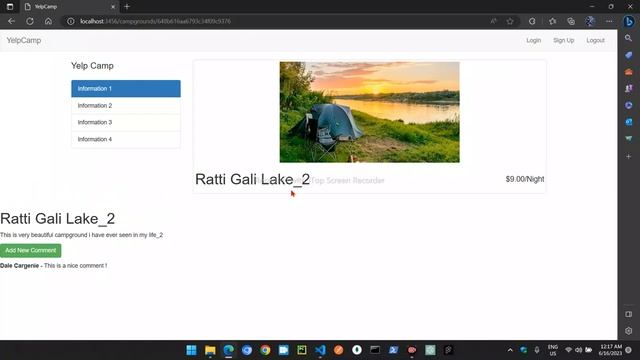Open the Search icon in Edge sidebar
640x360 pixels.
[x=629, y=38]
